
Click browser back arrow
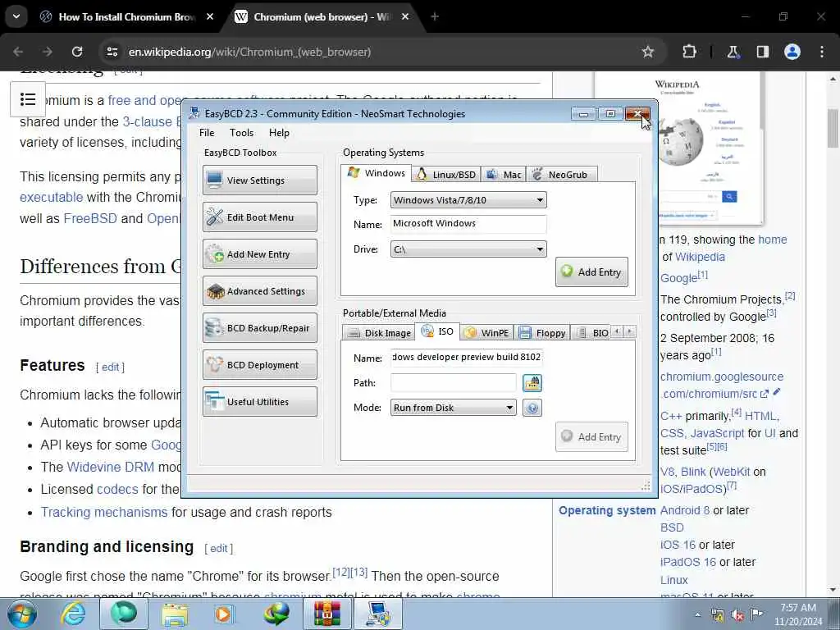click(18, 52)
